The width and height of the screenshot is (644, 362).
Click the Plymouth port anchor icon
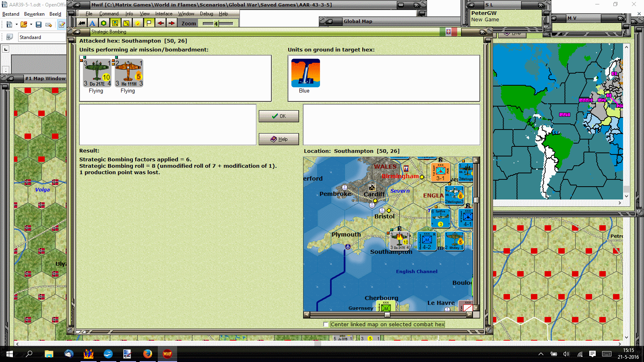pyautogui.click(x=348, y=246)
